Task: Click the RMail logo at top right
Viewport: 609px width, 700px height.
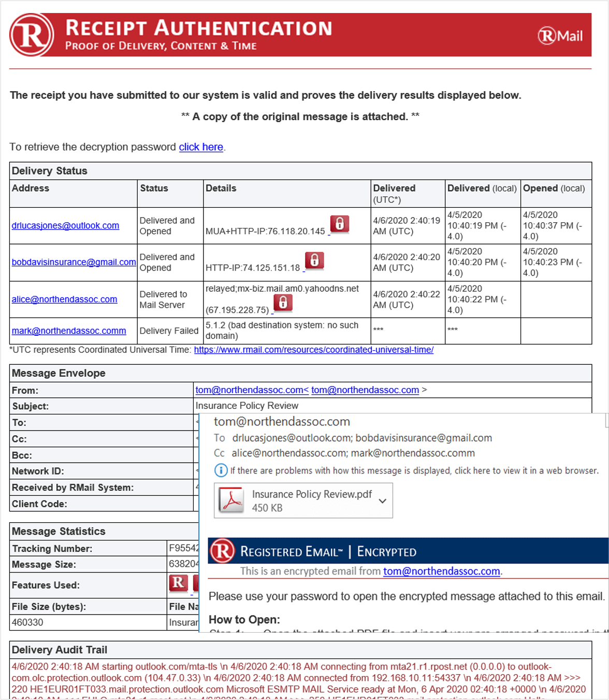Action: tap(560, 36)
